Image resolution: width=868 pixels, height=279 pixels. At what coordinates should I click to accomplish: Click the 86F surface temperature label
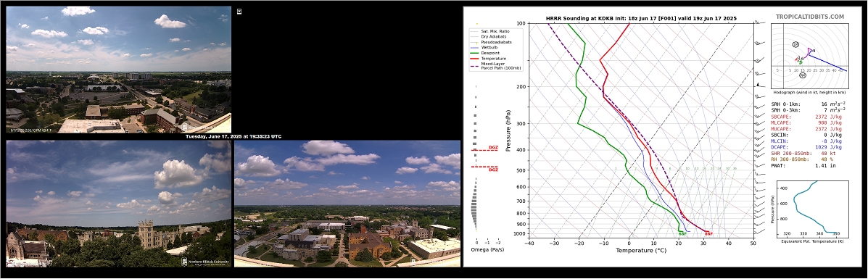pos(708,233)
